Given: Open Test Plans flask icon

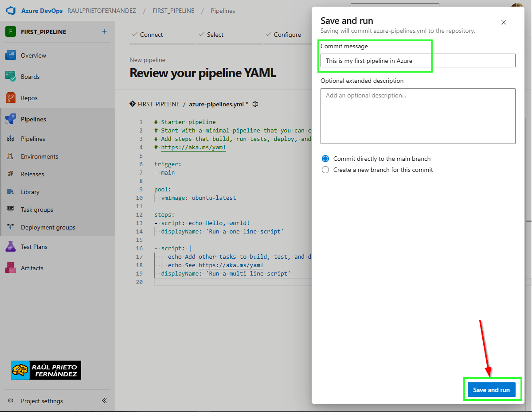Looking at the screenshot, I should tap(11, 247).
